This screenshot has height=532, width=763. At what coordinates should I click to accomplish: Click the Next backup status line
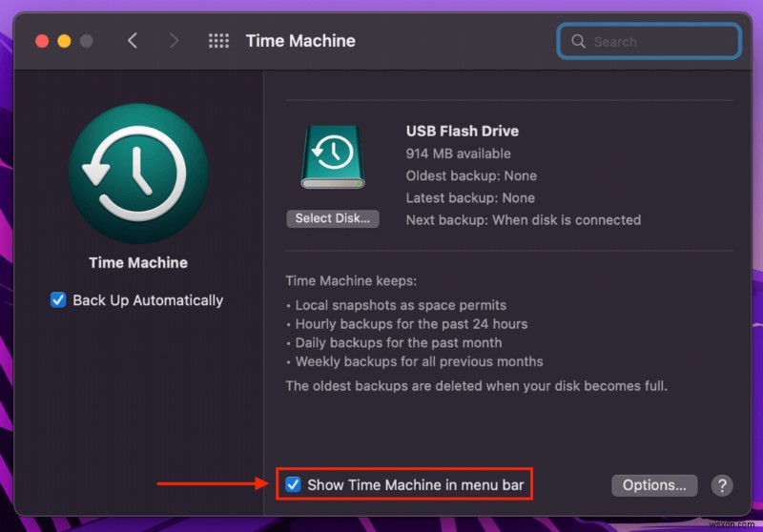(524, 220)
